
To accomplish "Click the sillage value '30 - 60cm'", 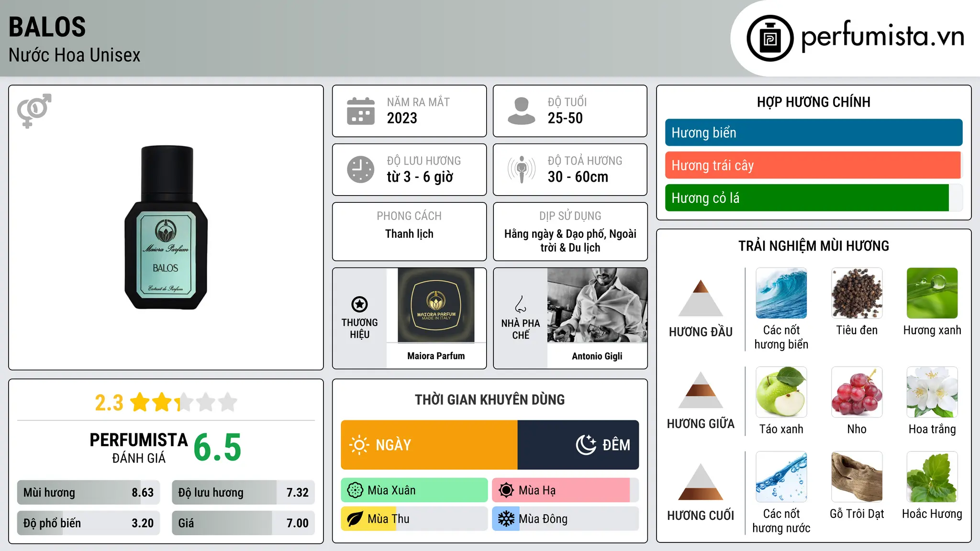I will [x=578, y=177].
